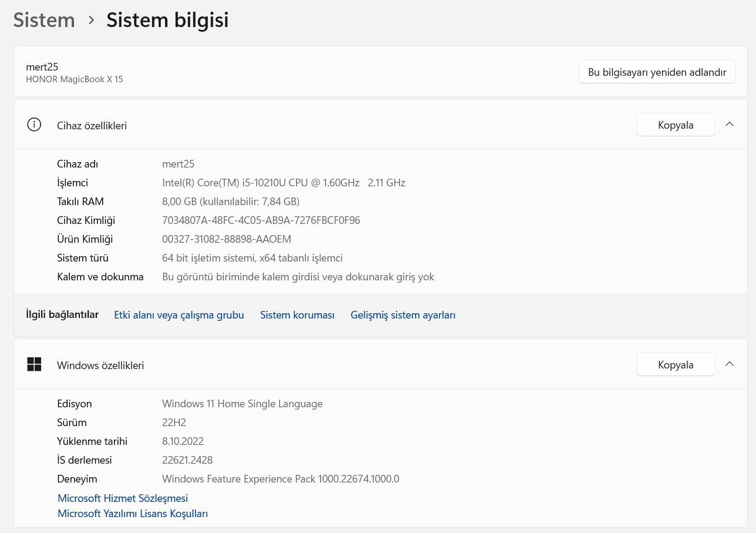Image resolution: width=756 pixels, height=533 pixels.
Task: Click Bu bilgisayarı yeniden adlandır button
Action: click(x=657, y=72)
